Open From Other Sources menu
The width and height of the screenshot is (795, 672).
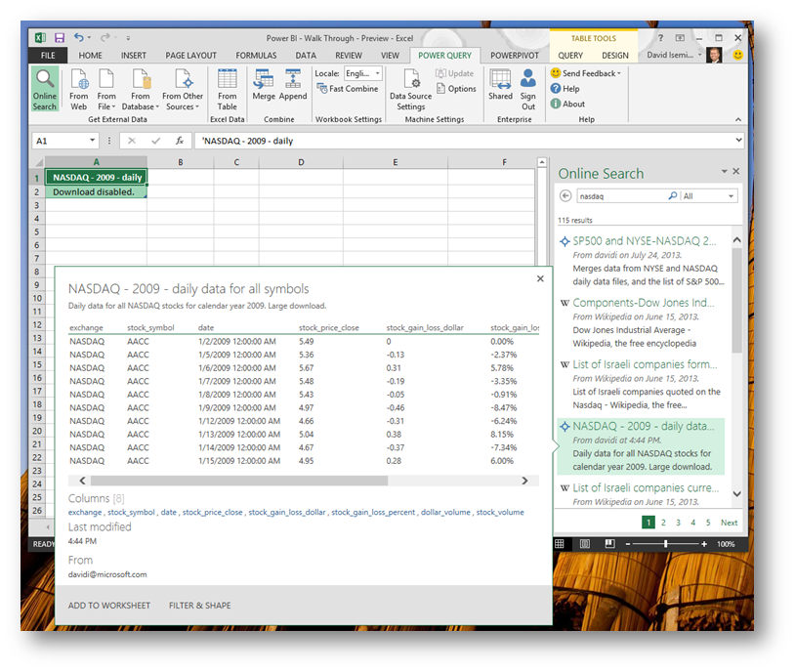tap(183, 89)
